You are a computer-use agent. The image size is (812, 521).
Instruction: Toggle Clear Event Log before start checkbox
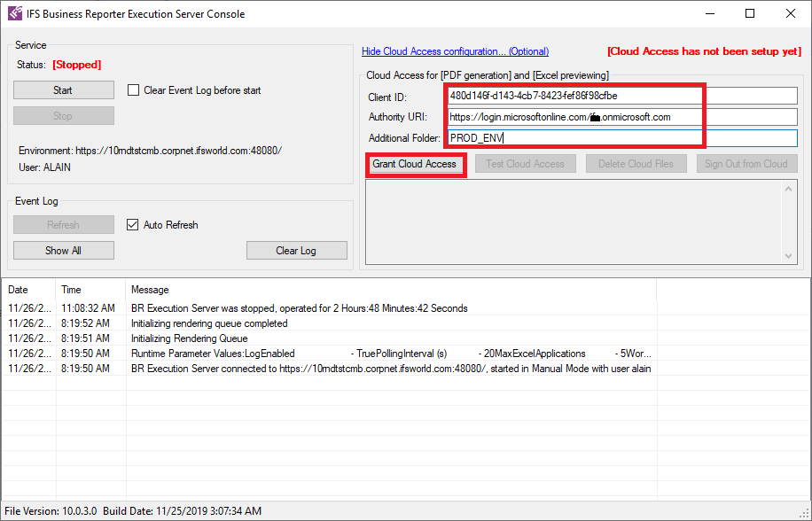[x=134, y=90]
